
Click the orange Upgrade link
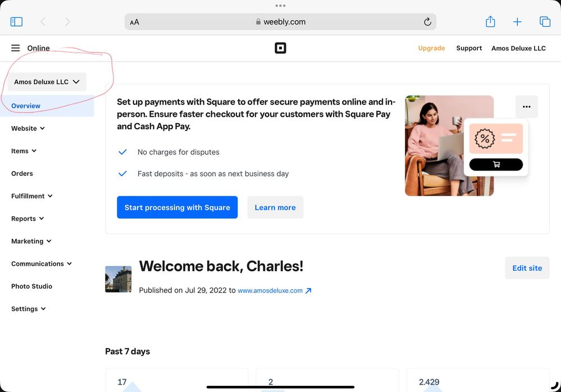431,48
